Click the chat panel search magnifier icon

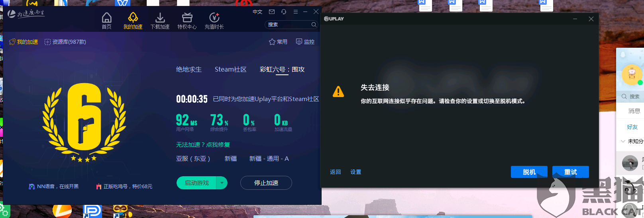(x=624, y=96)
